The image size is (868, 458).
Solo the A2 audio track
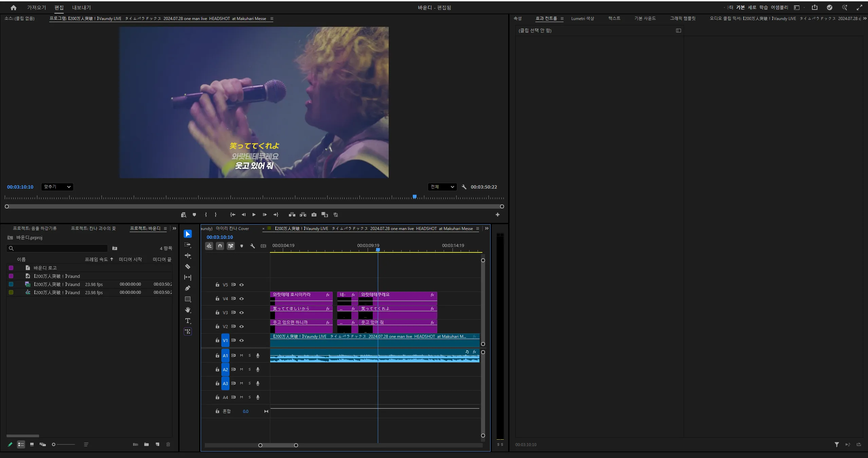click(250, 369)
